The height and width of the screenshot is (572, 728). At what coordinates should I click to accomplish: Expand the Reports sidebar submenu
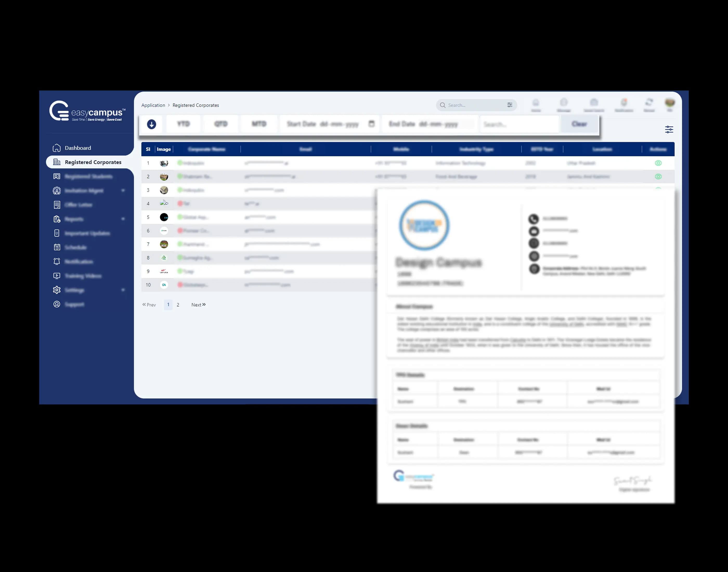(123, 219)
